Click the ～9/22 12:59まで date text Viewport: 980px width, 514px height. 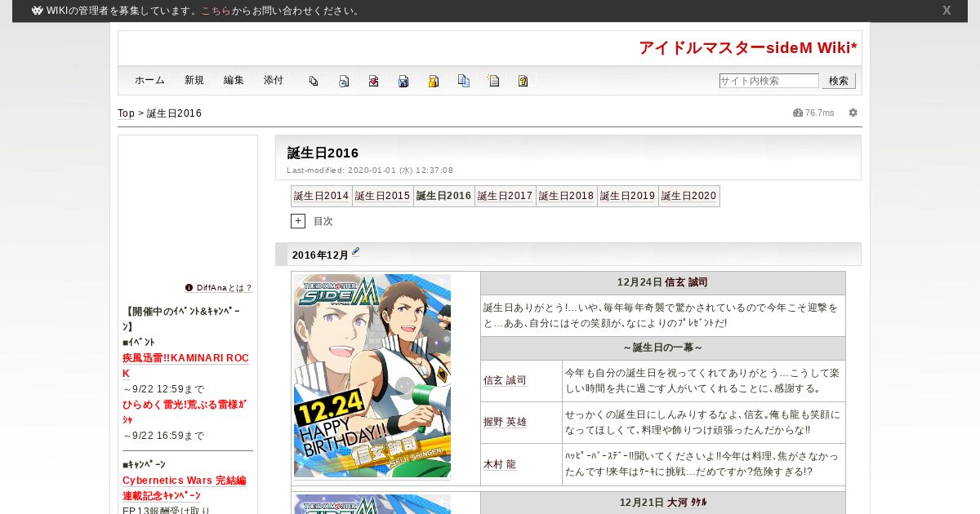click(163, 389)
